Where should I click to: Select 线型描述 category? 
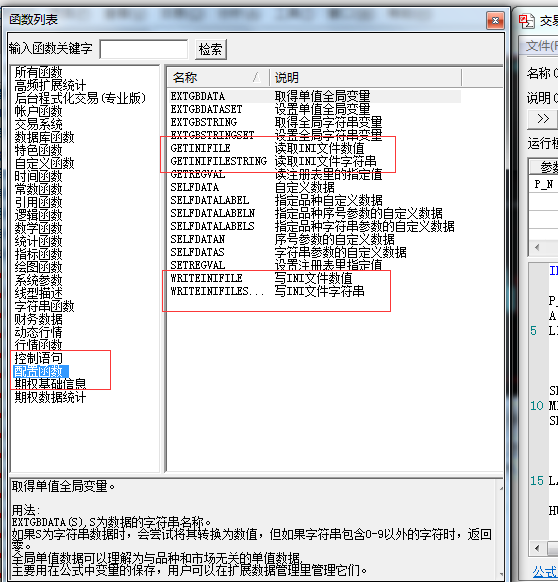point(38,293)
